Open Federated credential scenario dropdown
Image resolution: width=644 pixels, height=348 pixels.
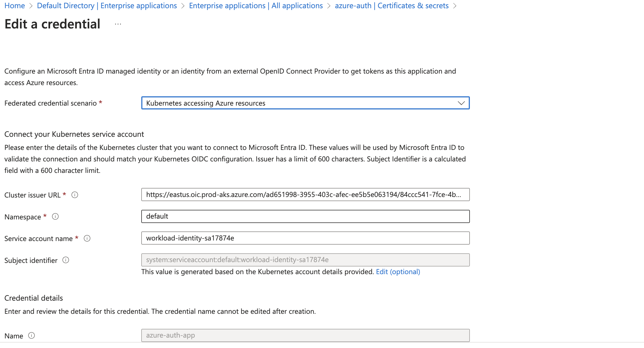click(x=301, y=103)
